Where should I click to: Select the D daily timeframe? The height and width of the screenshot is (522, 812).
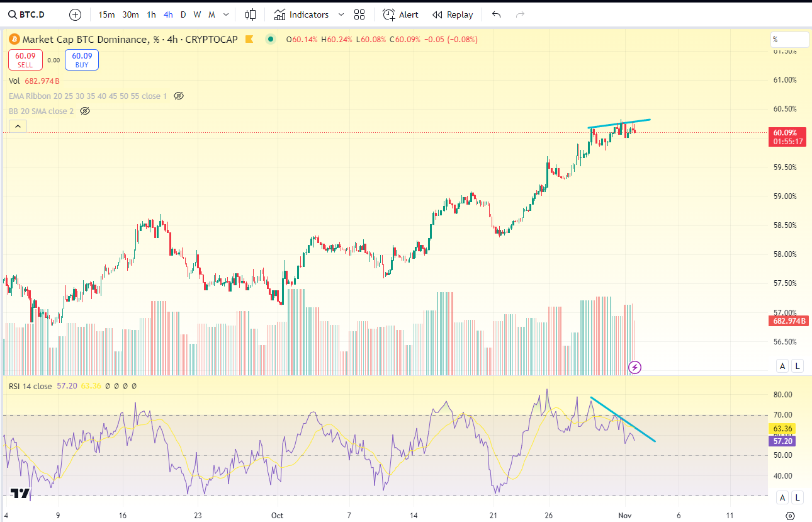point(183,14)
